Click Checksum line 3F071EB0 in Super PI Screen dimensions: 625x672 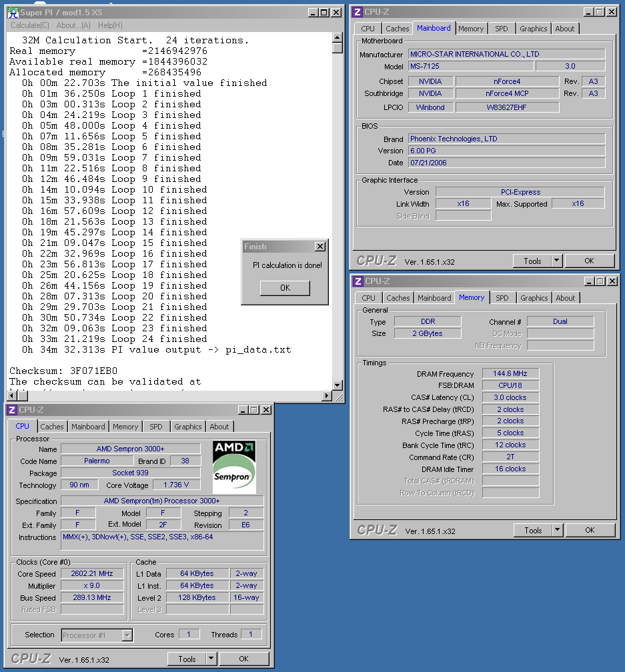pos(63,371)
